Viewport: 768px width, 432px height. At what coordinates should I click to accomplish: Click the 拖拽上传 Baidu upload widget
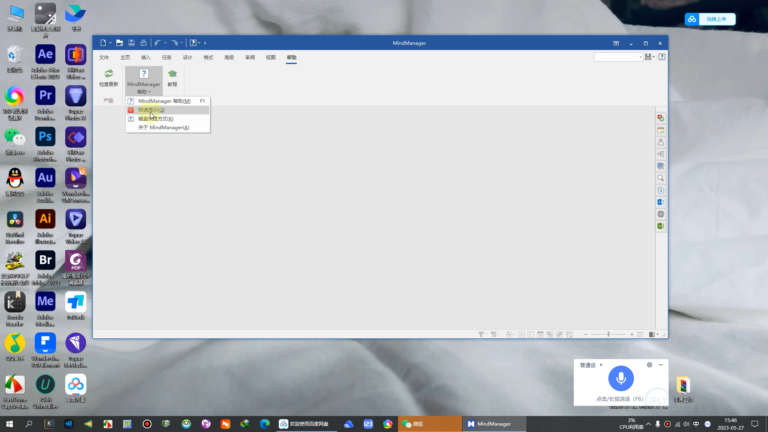(710, 19)
